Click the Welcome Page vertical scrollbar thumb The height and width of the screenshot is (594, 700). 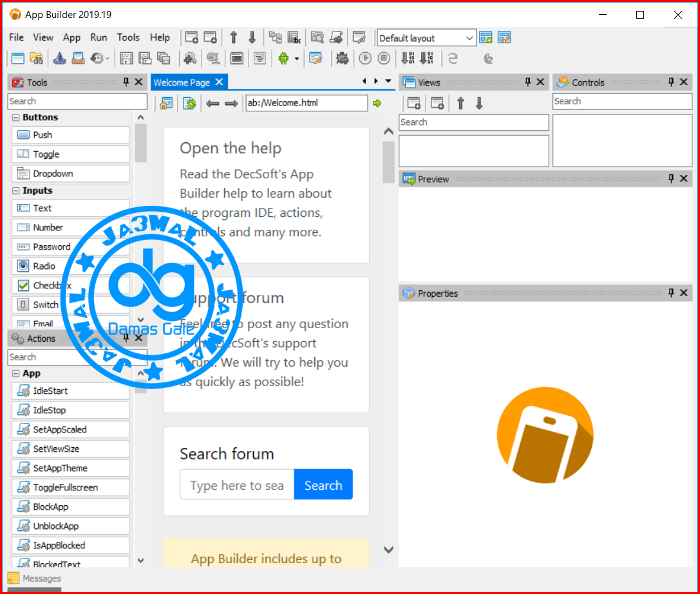pos(388,162)
